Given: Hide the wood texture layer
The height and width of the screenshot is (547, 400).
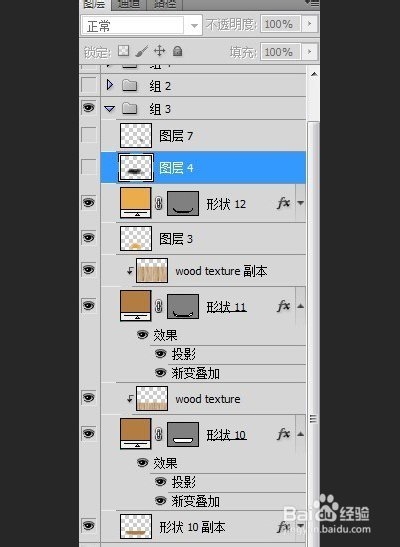Looking at the screenshot, I should tap(89, 398).
